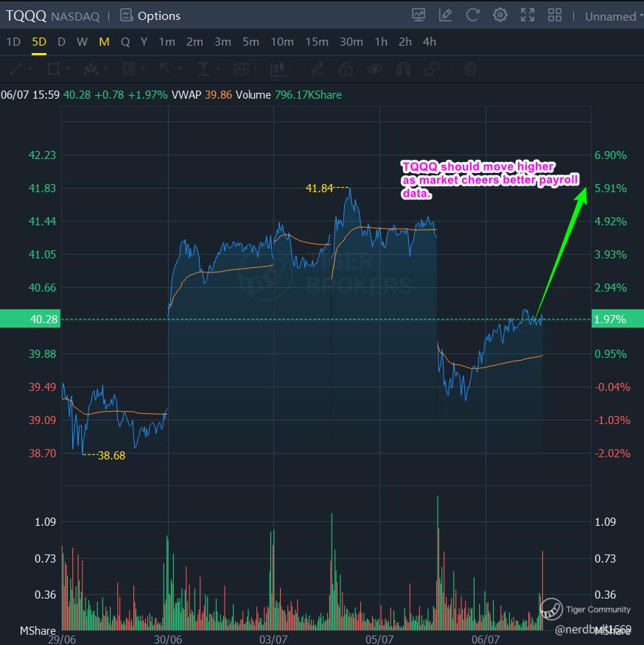Select the arrow pointer drawing tool

(166, 68)
